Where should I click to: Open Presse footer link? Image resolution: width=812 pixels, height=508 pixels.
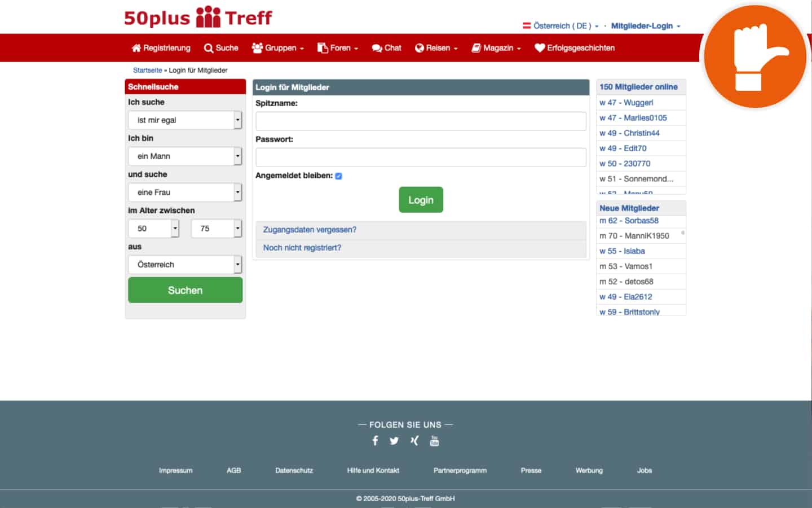(531, 471)
